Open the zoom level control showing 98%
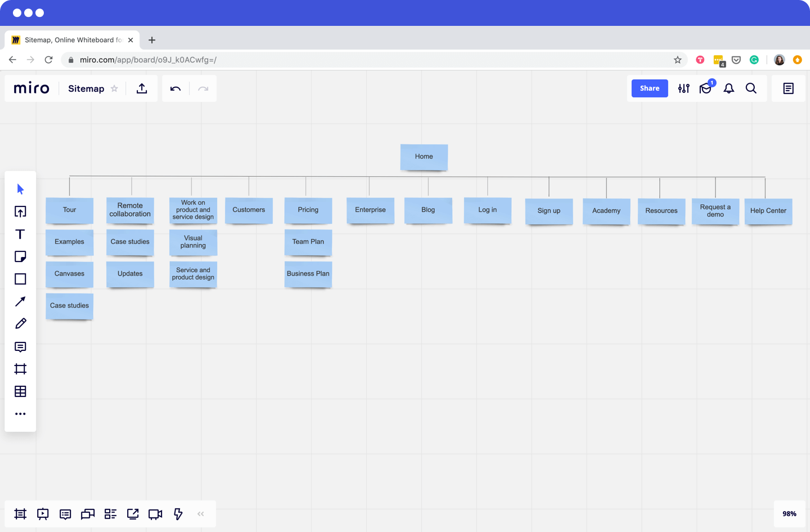The height and width of the screenshot is (532, 810). point(789,513)
